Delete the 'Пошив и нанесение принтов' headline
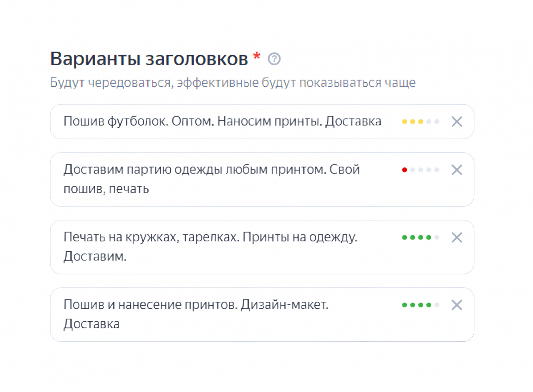Screen dimensions: 533x392 coord(457,305)
